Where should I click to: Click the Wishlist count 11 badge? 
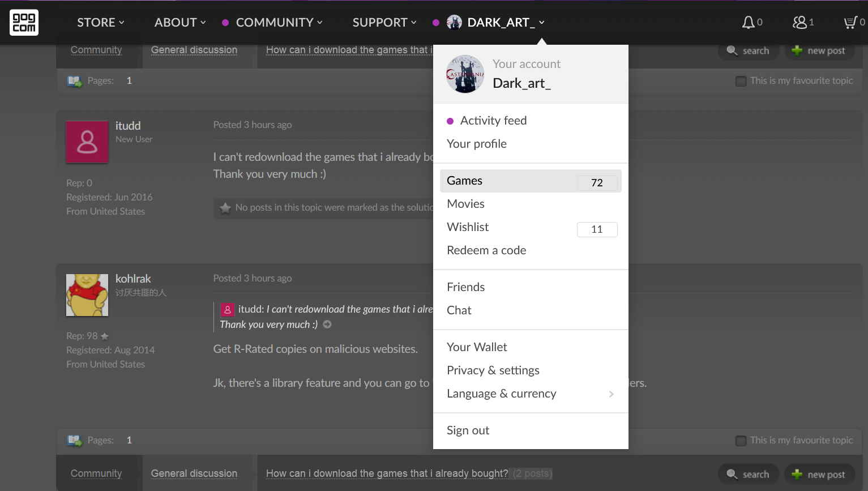pyautogui.click(x=597, y=229)
